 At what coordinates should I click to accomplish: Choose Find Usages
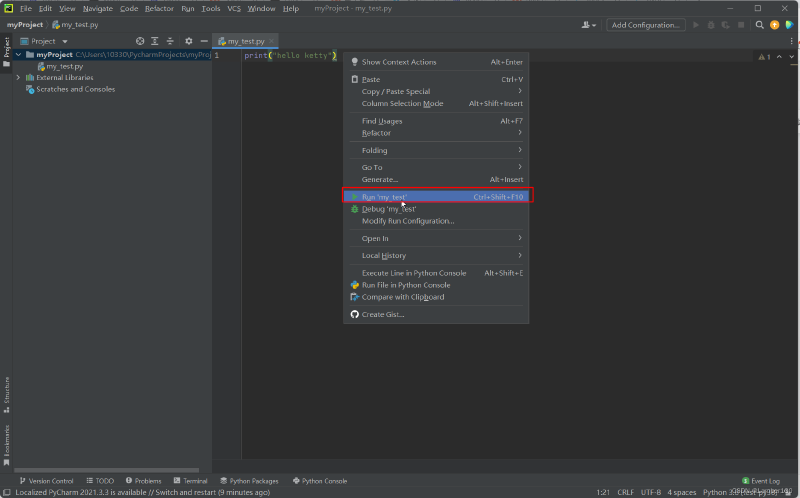(x=437, y=121)
